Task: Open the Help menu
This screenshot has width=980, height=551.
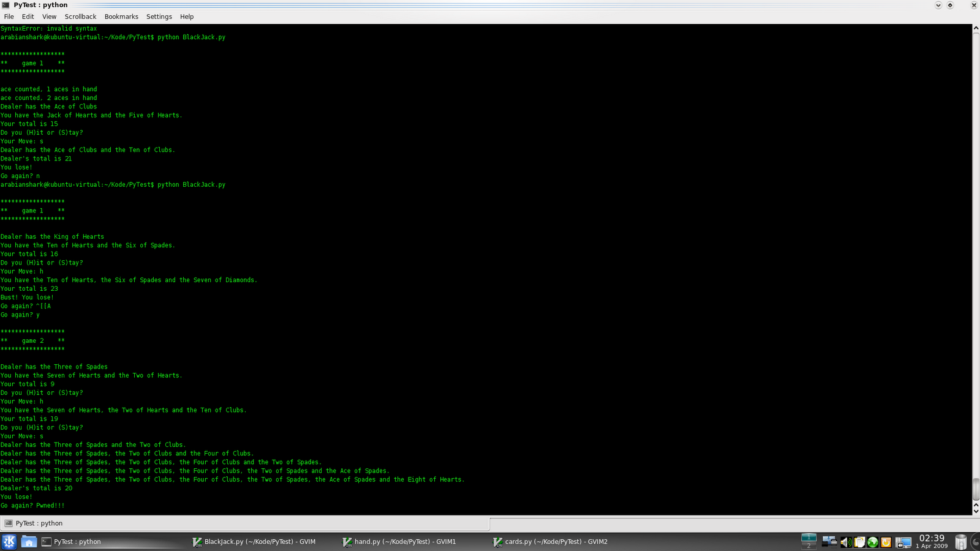Action: click(187, 17)
